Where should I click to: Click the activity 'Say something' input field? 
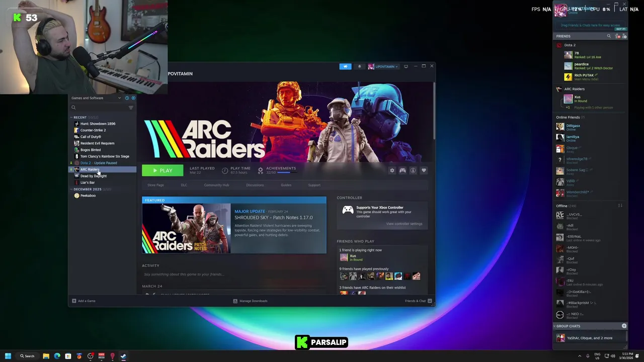234,274
